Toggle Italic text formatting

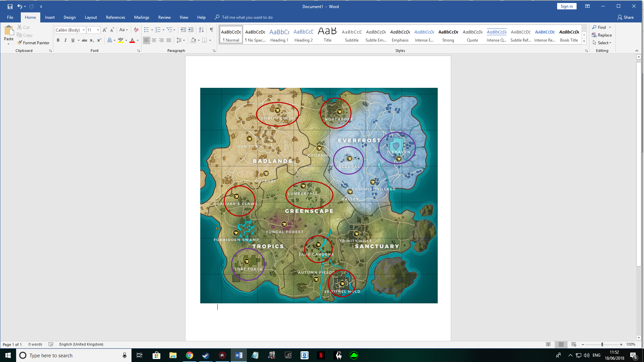tap(65, 40)
